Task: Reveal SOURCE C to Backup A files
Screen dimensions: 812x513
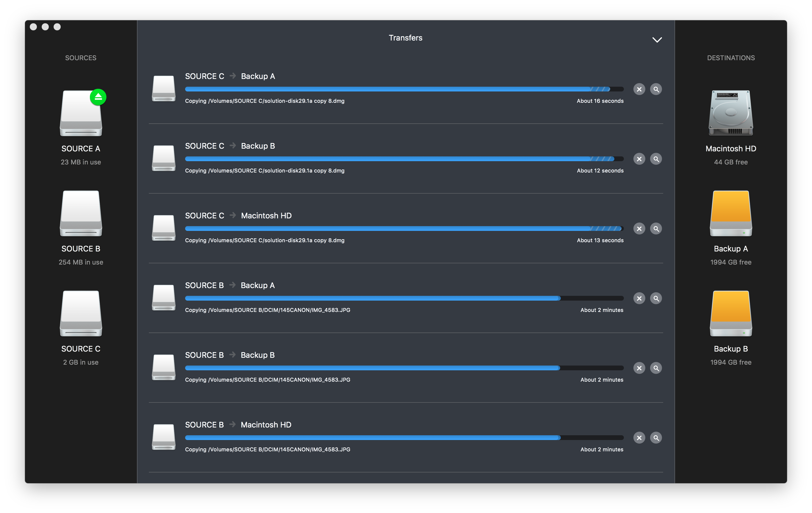Action: tap(656, 89)
